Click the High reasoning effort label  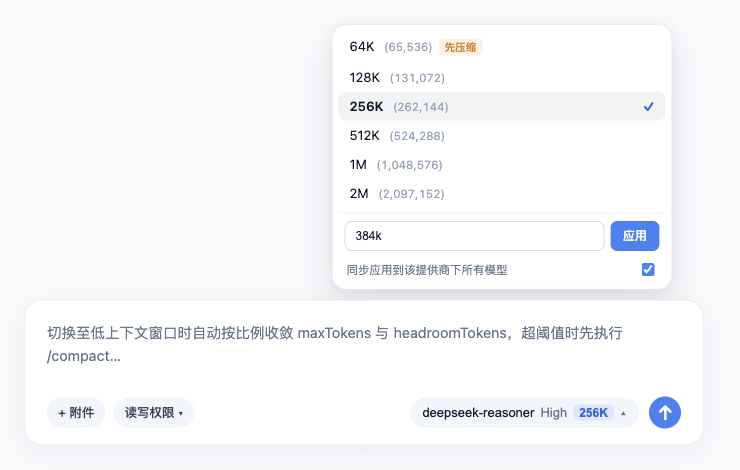(554, 412)
